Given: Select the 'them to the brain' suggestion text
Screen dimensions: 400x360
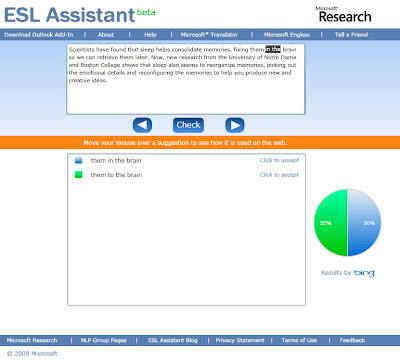Looking at the screenshot, I should tap(116, 175).
